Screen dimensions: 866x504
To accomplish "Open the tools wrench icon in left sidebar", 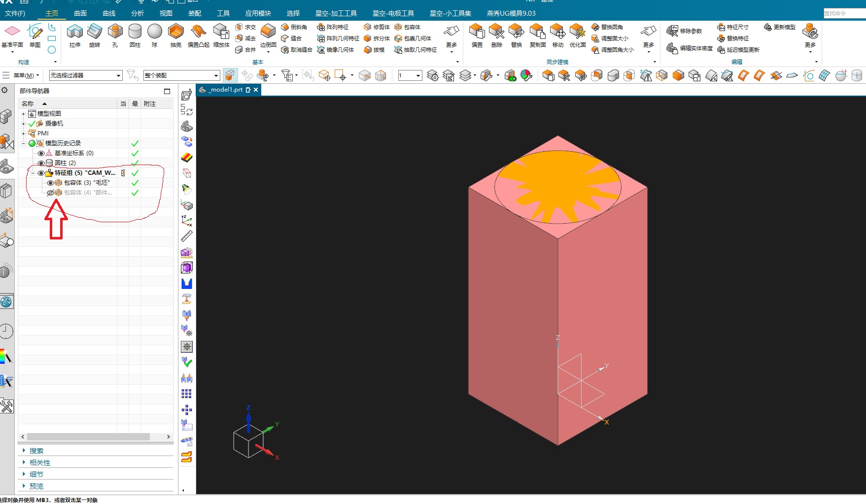I will click(x=6, y=406).
